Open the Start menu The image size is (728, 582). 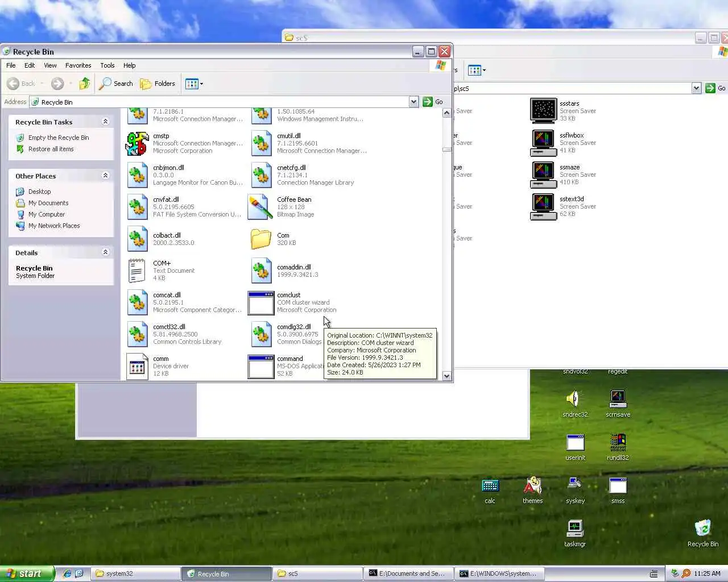pos(27,573)
